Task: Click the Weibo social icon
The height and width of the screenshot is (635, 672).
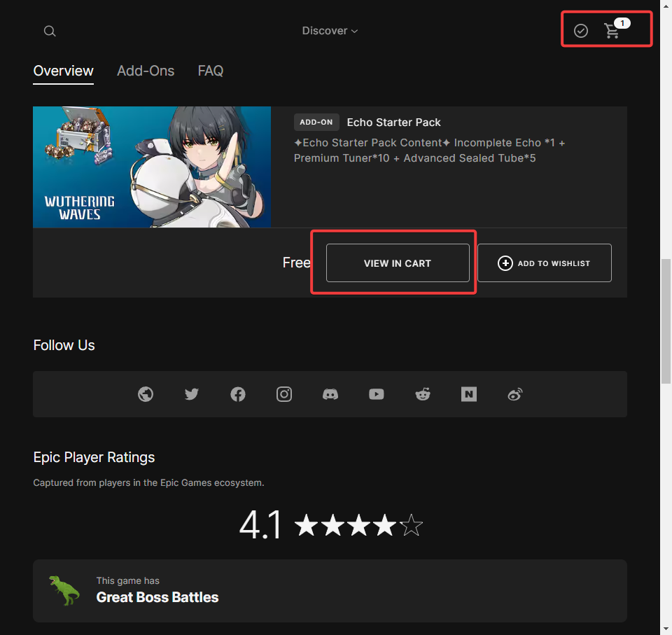Action: (x=515, y=394)
